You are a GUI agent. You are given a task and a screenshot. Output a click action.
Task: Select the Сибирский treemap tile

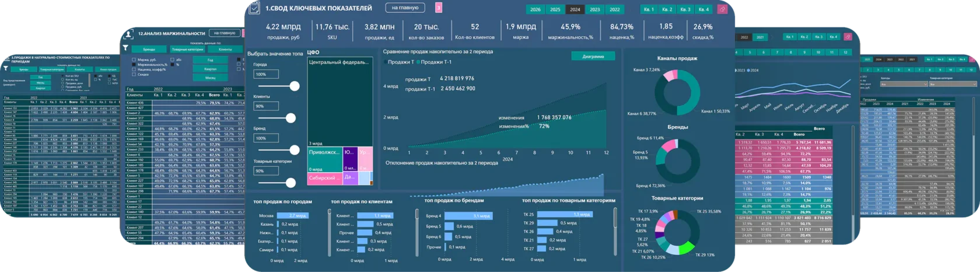coord(325,179)
